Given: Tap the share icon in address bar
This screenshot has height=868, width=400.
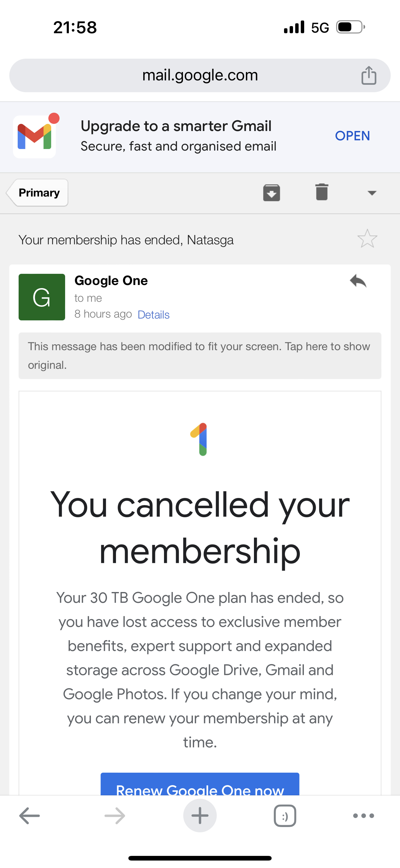Looking at the screenshot, I should point(369,75).
